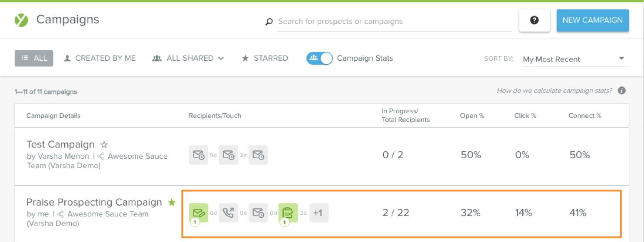Click third email touch icon in Test Campaign
This screenshot has width=644, height=242.
click(258, 155)
